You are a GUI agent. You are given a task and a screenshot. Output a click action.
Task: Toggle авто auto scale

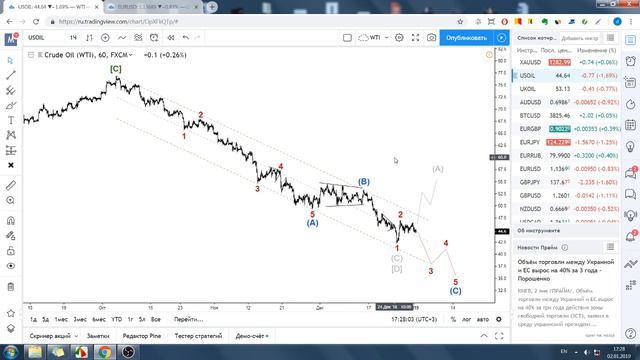coord(482,319)
